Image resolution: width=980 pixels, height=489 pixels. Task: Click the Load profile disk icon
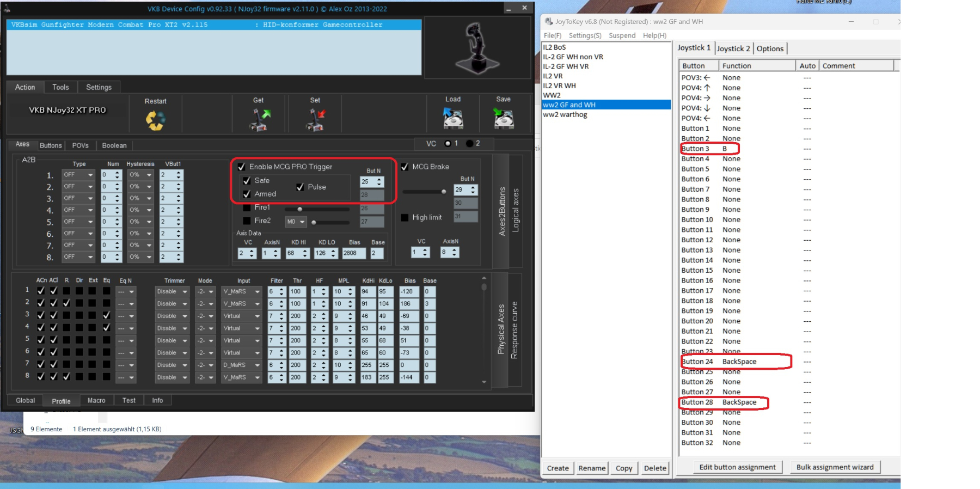point(453,118)
